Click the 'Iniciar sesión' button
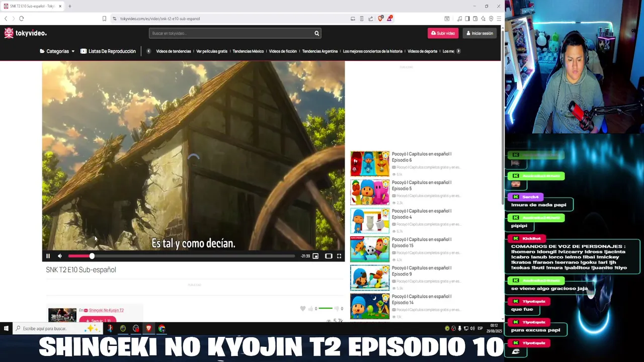The height and width of the screenshot is (362, 644). (x=479, y=33)
